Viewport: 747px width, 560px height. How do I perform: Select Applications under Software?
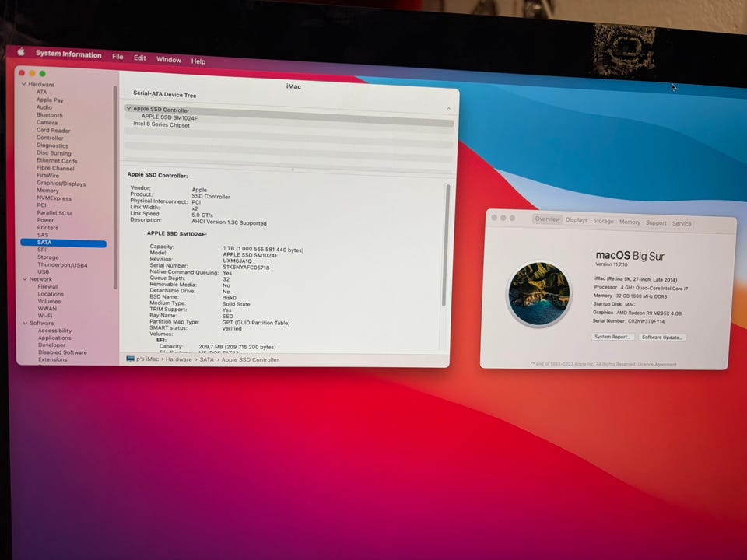point(54,338)
